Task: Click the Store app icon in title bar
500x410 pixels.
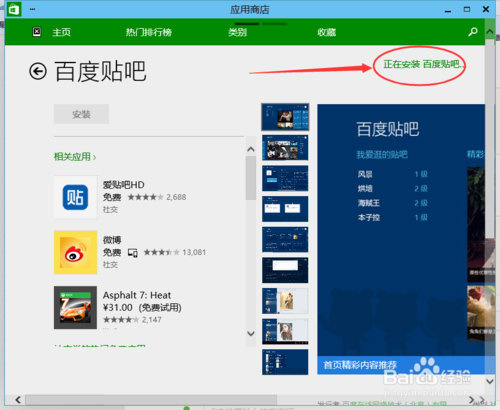Action: (x=14, y=9)
